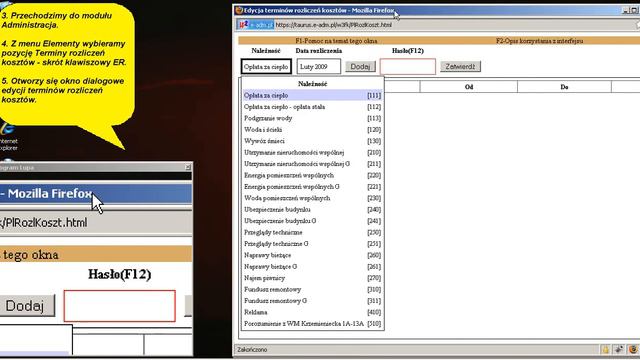The width and height of the screenshot is (640, 360).
Task: Click the Dodaj button beside the date field
Action: (x=360, y=67)
